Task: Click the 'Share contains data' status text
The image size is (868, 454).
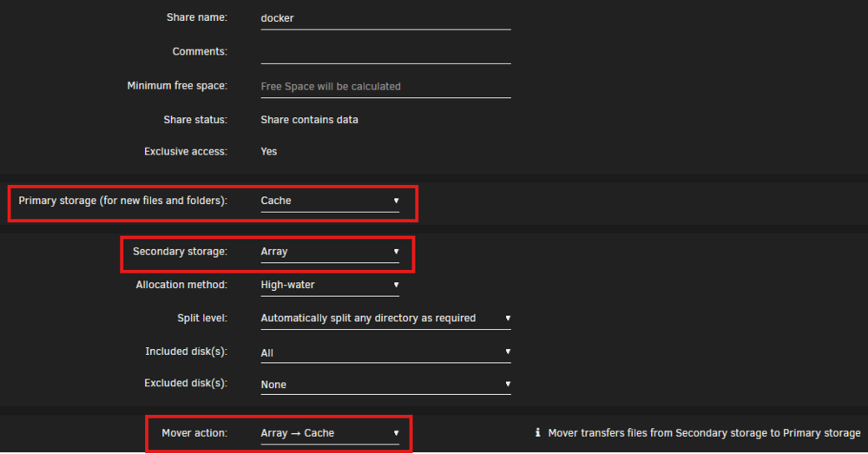Action: click(x=310, y=120)
